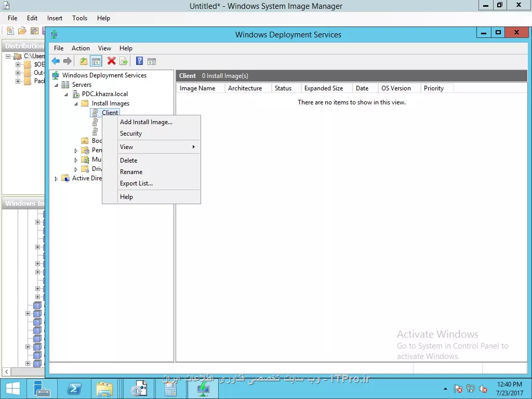Image resolution: width=532 pixels, height=399 pixels.
Task: Open the System Image Manager Help menu
Action: [103, 18]
